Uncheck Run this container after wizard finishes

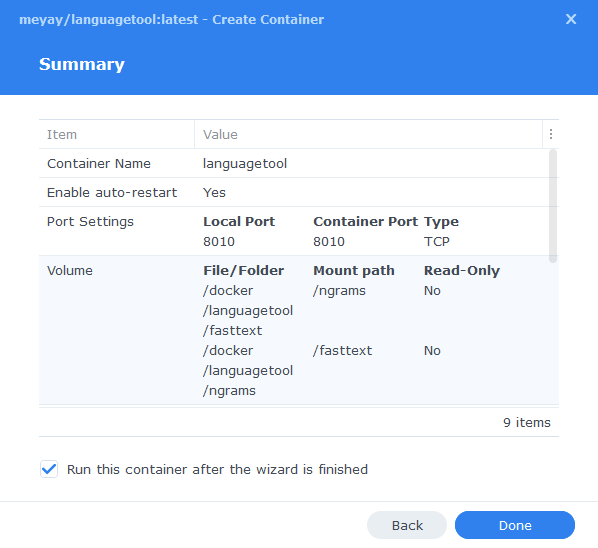point(49,469)
